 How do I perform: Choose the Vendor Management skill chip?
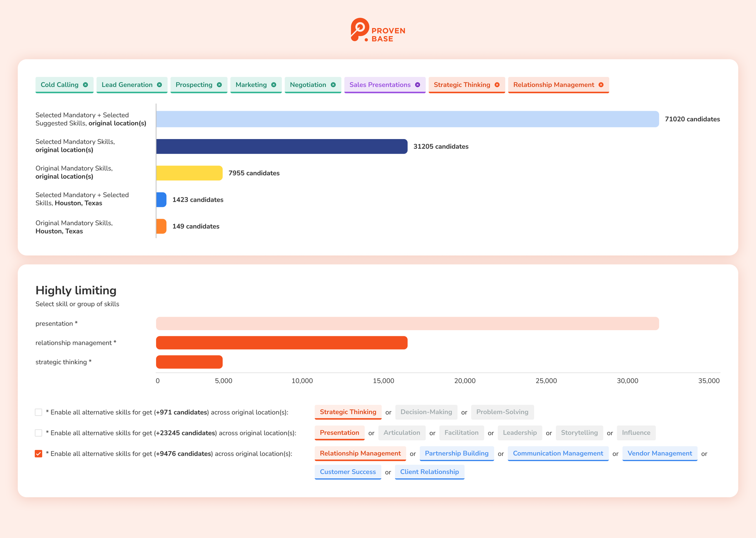point(659,453)
